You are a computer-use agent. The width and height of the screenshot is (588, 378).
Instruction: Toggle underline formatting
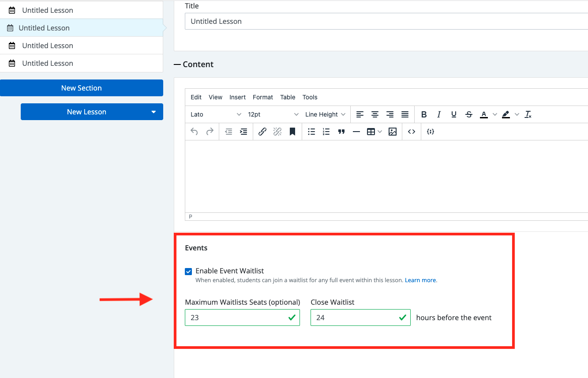[x=454, y=114]
